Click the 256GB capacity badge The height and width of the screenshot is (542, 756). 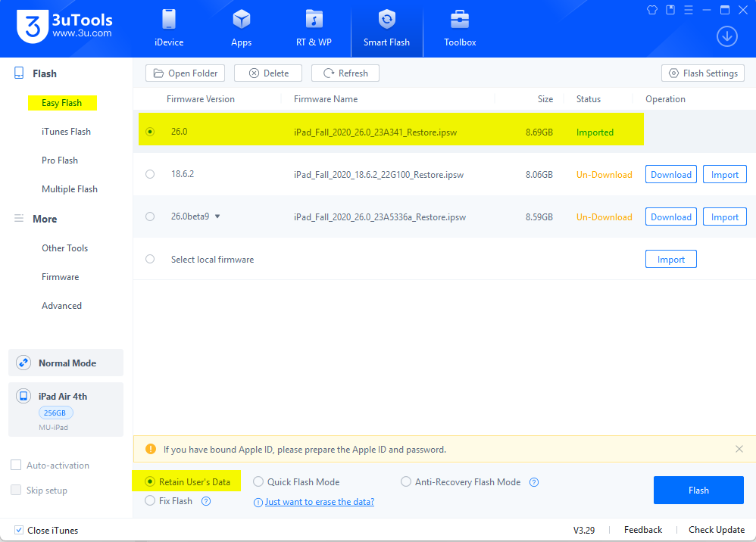tap(55, 413)
